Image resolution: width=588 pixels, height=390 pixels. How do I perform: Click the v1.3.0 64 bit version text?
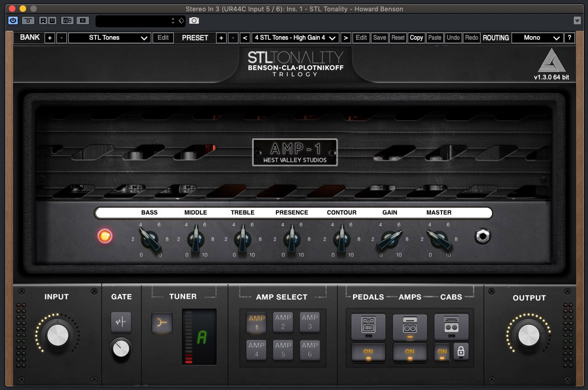pos(551,77)
